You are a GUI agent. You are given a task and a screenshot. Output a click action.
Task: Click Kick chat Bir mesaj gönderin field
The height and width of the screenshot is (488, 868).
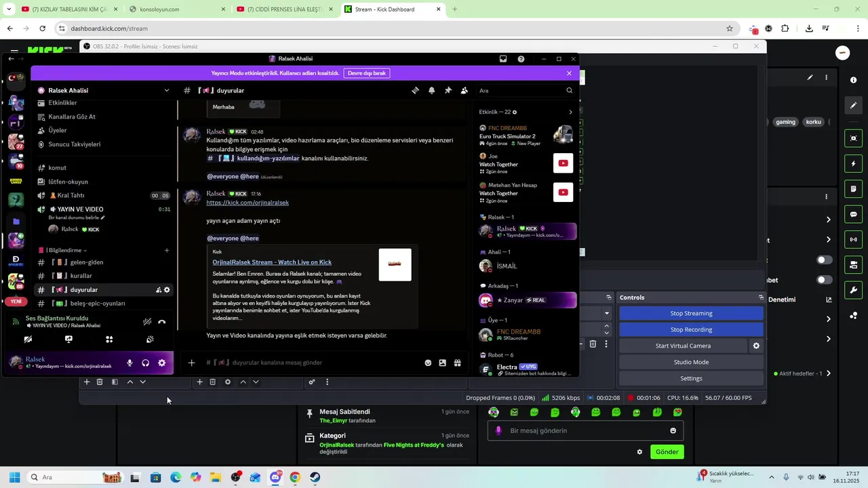pos(585,430)
